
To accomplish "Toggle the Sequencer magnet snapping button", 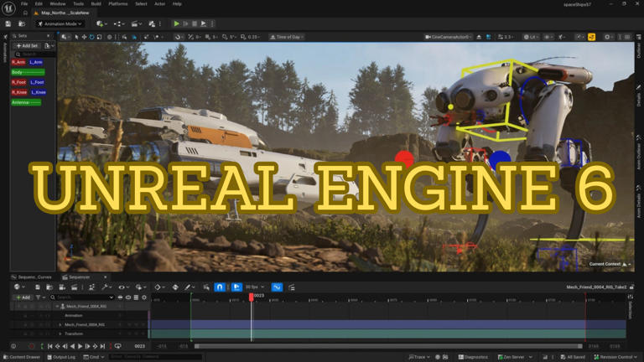I will click(220, 287).
